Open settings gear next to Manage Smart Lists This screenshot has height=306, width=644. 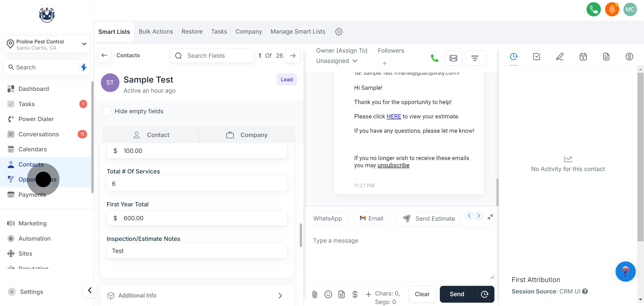[x=339, y=32]
